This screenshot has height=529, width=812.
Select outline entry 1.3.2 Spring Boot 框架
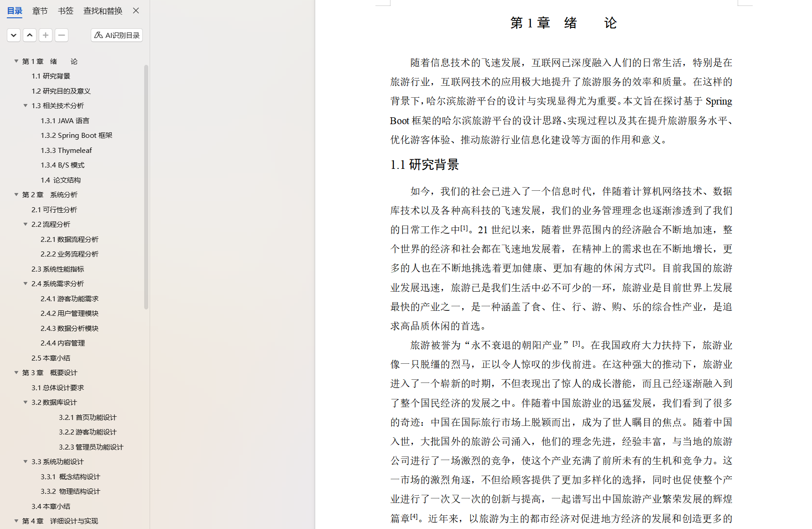[76, 136]
